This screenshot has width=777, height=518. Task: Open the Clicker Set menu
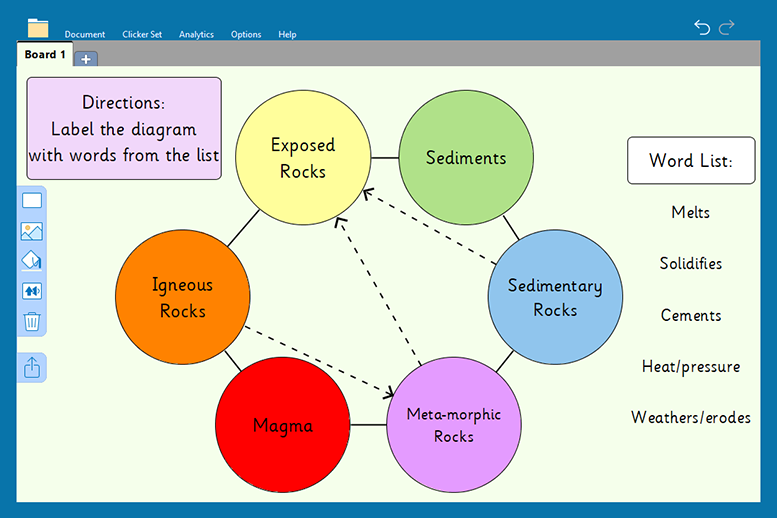tap(142, 35)
